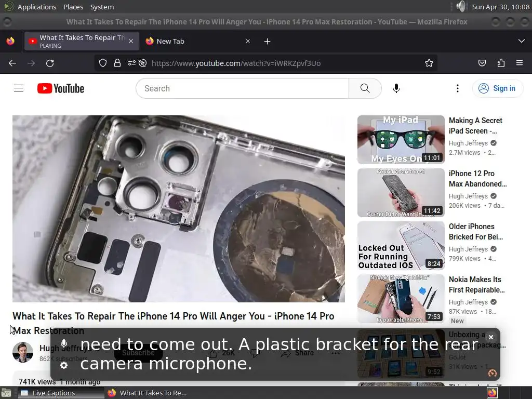
Task: Click the 741K views text
Action: [37, 382]
